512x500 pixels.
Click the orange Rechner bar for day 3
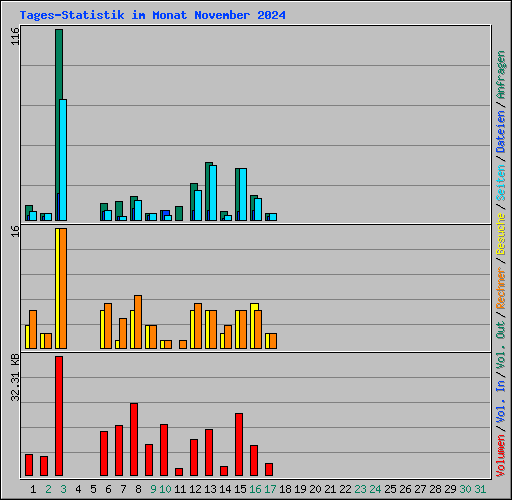click(x=63, y=289)
